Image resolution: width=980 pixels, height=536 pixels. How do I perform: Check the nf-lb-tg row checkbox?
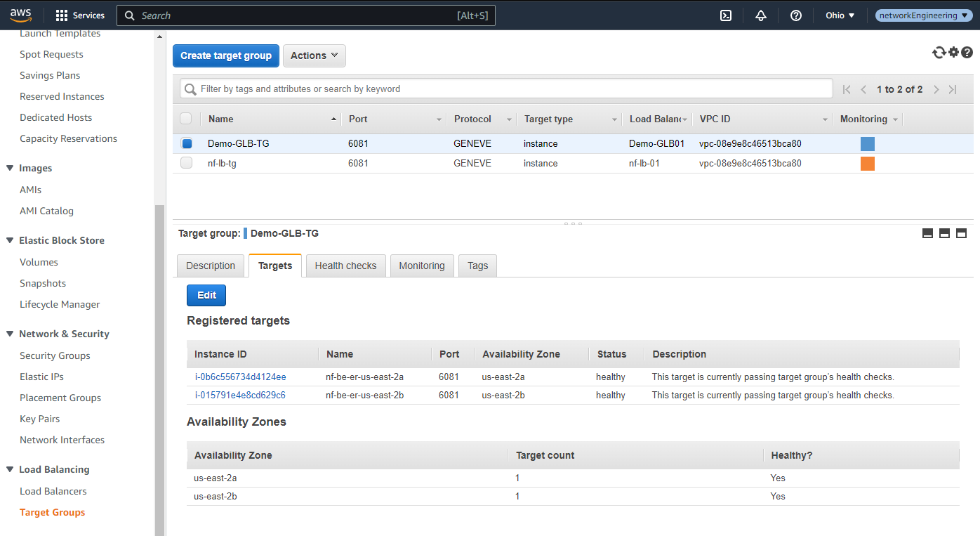(186, 163)
